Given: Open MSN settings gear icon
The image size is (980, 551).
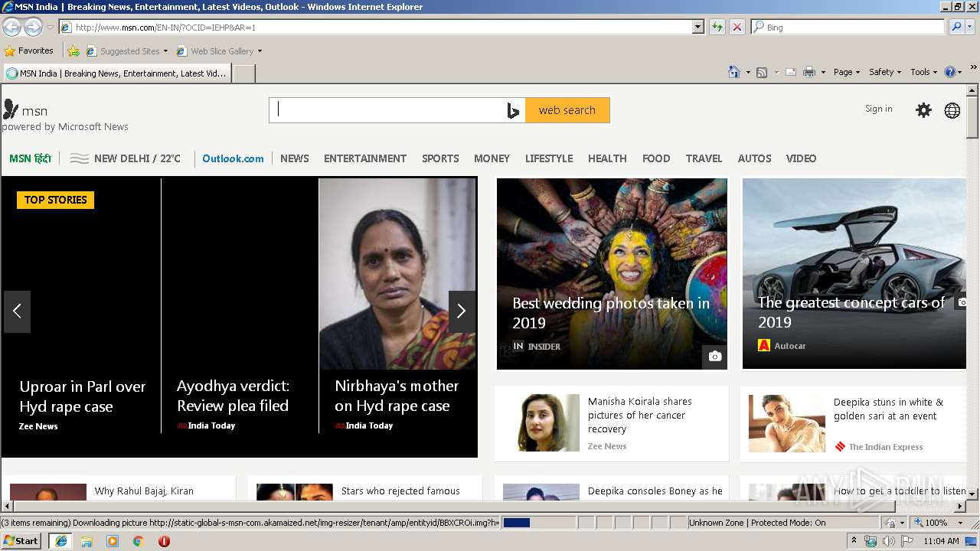Looking at the screenshot, I should pyautogui.click(x=923, y=110).
